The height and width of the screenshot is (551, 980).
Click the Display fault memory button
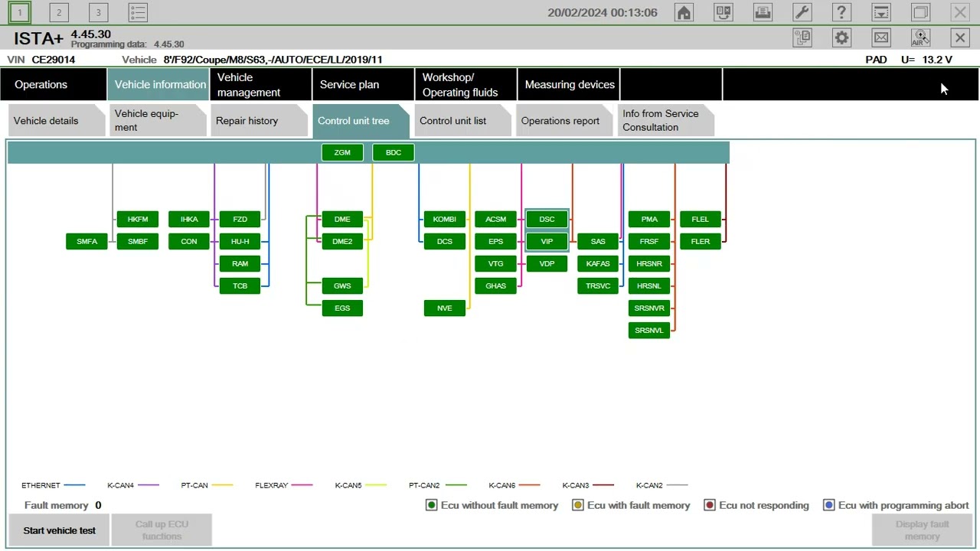click(922, 530)
